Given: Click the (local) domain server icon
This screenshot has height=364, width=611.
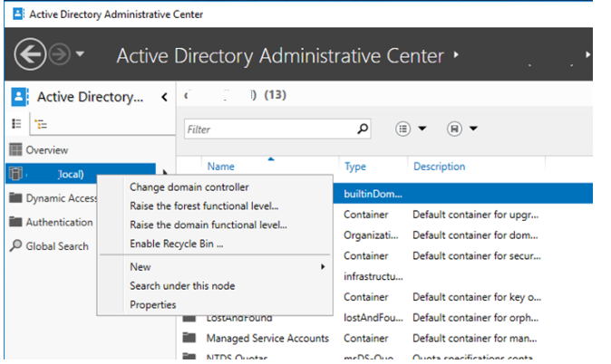Looking at the screenshot, I should pos(15,174).
